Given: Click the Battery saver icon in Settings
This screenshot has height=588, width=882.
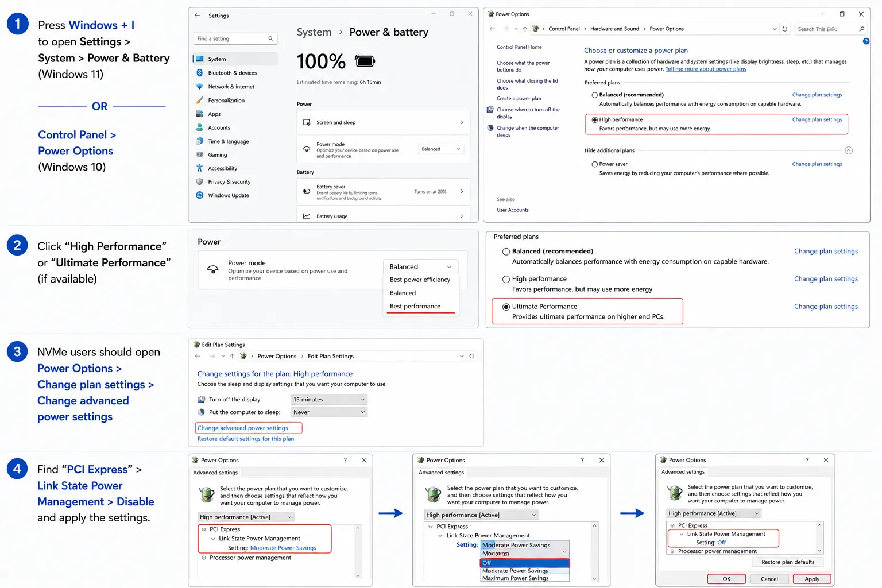Looking at the screenshot, I should coord(307,191).
